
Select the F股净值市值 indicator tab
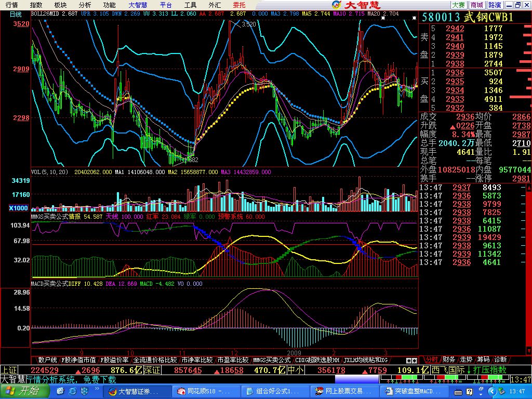tap(79, 360)
